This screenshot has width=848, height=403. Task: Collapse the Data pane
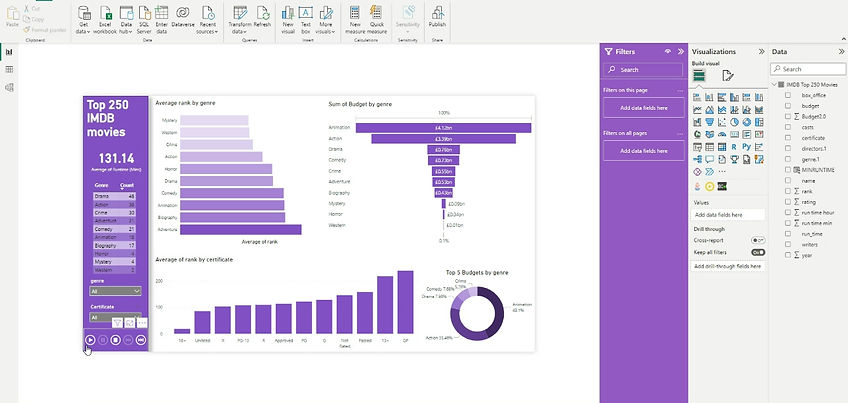(842, 51)
